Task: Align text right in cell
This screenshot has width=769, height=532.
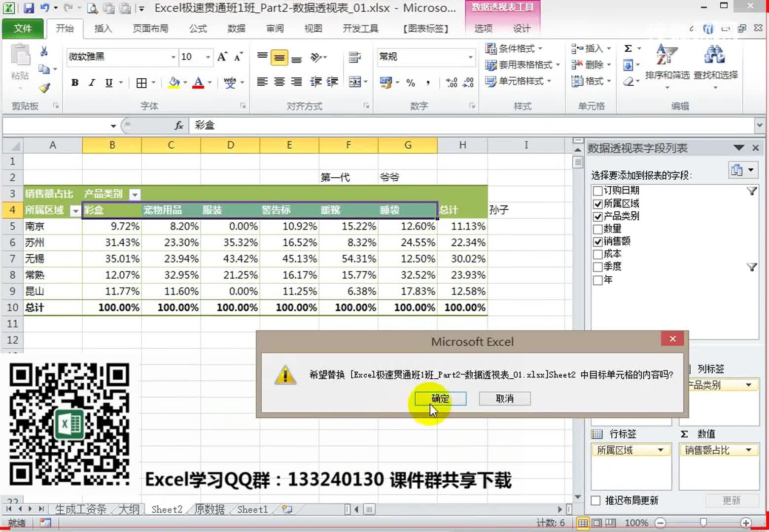Action: click(296, 82)
